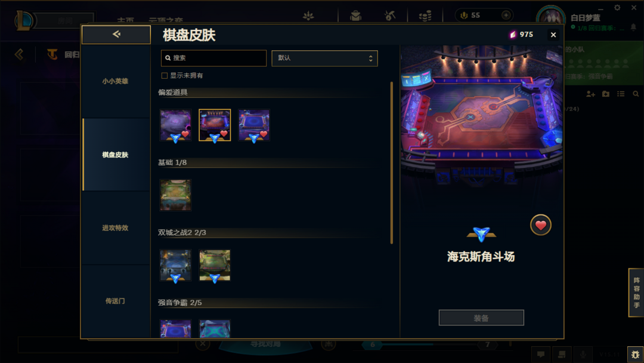Open the backpack collection icon in top bar

tap(355, 16)
